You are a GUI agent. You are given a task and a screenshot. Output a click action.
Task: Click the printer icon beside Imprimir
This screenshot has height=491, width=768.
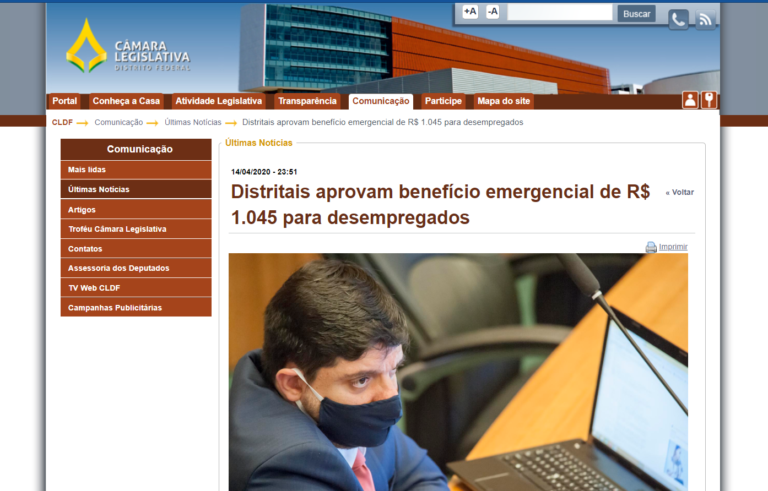[651, 247]
